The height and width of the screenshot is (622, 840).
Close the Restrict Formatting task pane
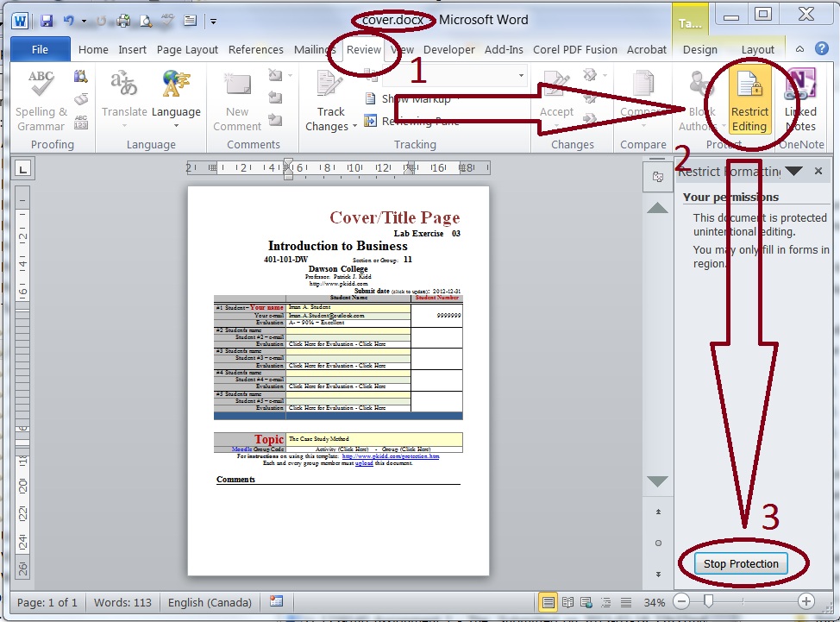[x=818, y=171]
